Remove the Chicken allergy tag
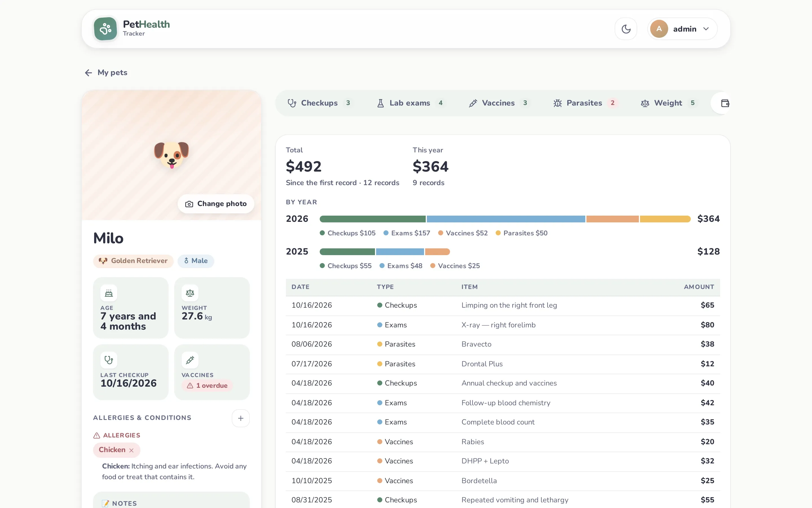812x508 pixels. coord(132,450)
